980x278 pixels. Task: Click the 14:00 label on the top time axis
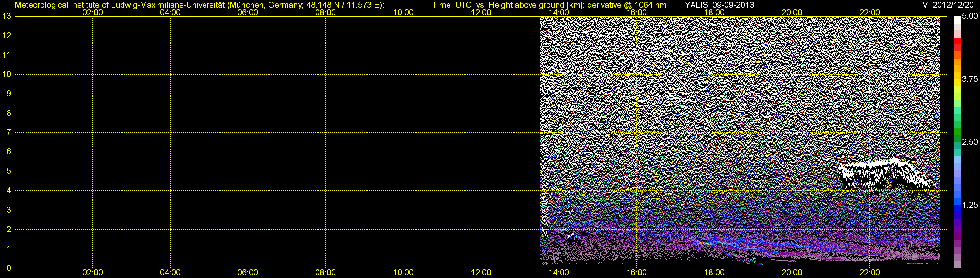pos(559,12)
